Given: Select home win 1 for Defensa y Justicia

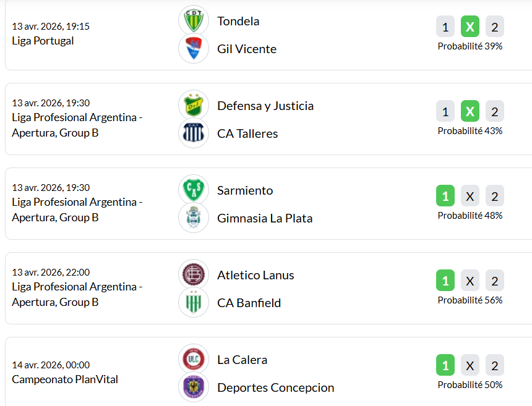Looking at the screenshot, I should pyautogui.click(x=445, y=111).
